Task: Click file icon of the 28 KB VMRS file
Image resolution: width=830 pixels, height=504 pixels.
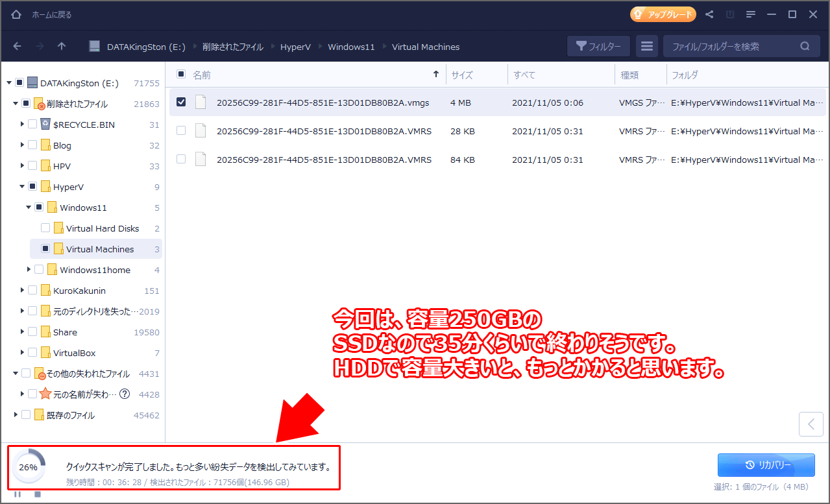Action: click(201, 131)
